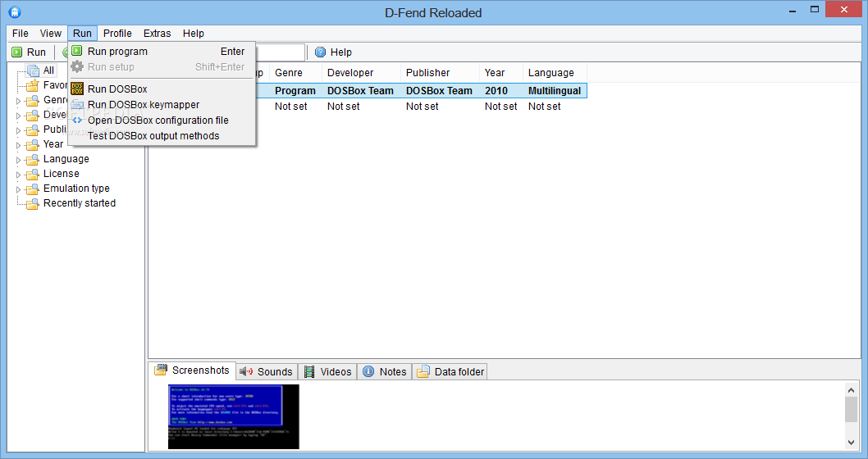868x459 pixels.
Task: Click green play icon beside Run program
Action: [77, 51]
